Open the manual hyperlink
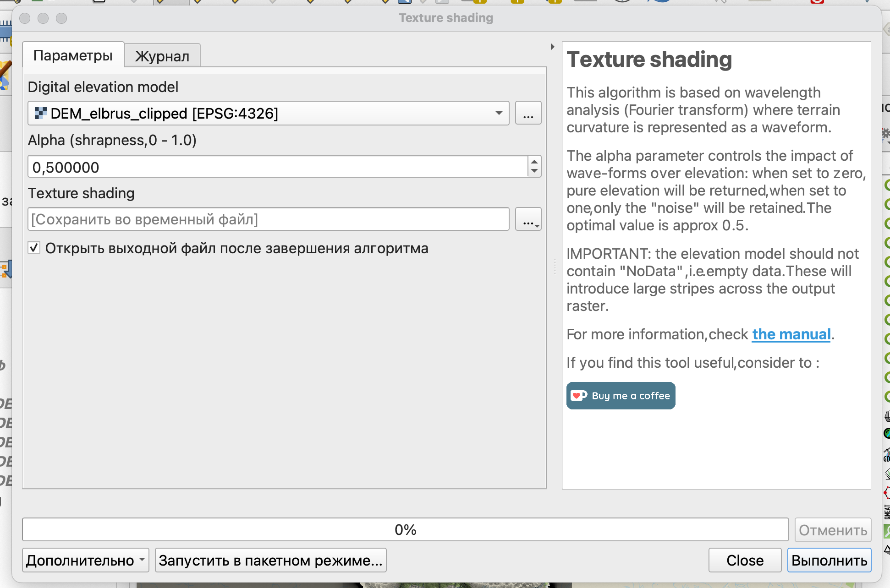 [791, 334]
